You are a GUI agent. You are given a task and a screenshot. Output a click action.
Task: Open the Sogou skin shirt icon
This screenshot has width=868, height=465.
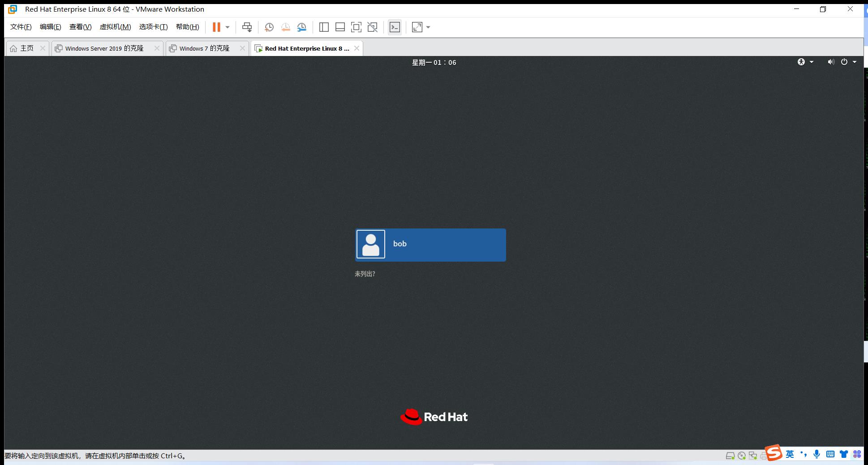tap(844, 454)
